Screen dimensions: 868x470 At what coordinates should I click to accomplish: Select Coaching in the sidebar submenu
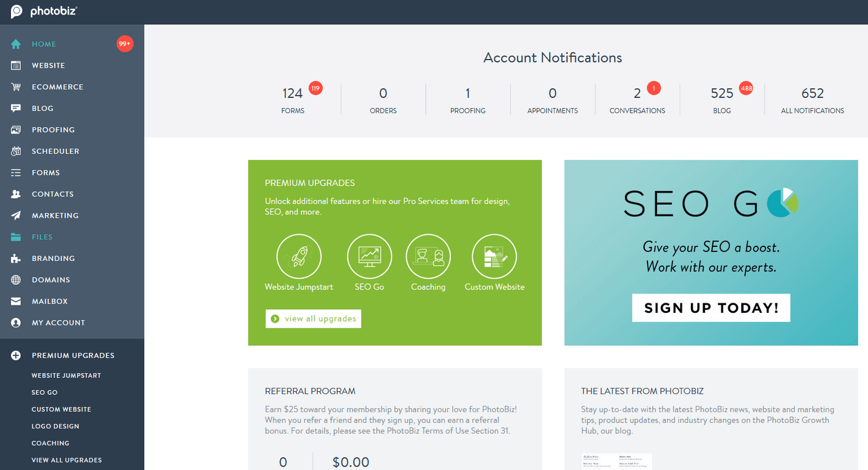click(x=50, y=443)
